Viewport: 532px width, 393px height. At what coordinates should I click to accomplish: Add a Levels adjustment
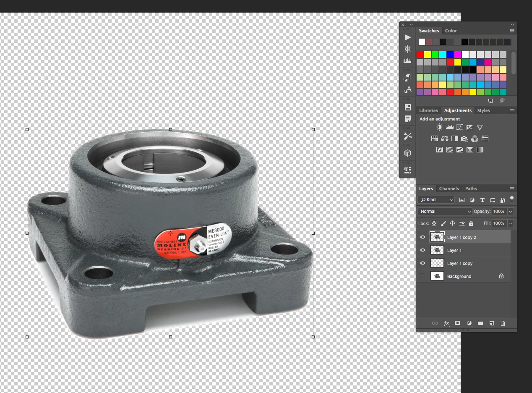[449, 127]
